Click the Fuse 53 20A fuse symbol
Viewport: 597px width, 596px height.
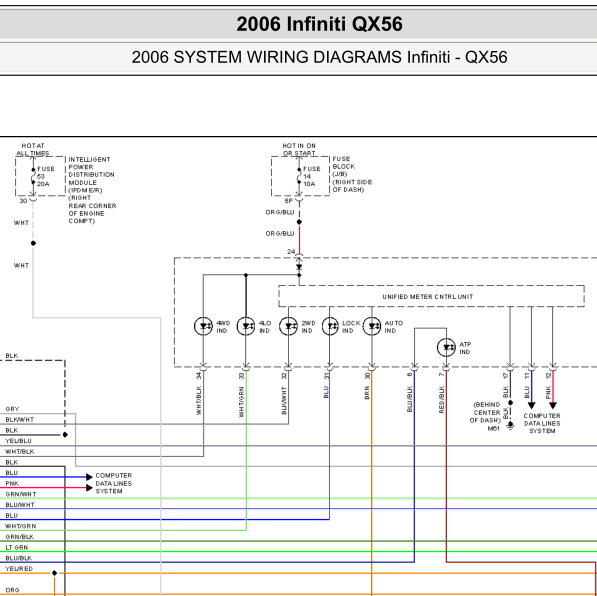[x=33, y=176]
